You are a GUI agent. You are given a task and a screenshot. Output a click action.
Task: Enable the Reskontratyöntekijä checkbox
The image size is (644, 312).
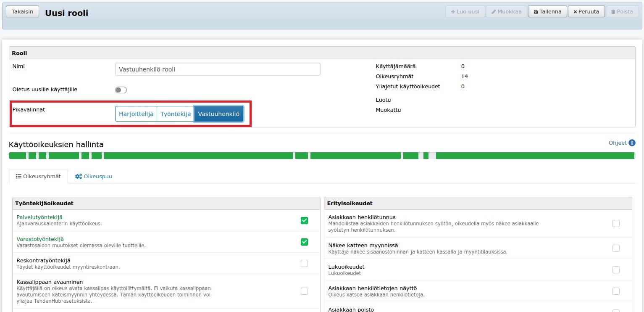click(x=304, y=263)
